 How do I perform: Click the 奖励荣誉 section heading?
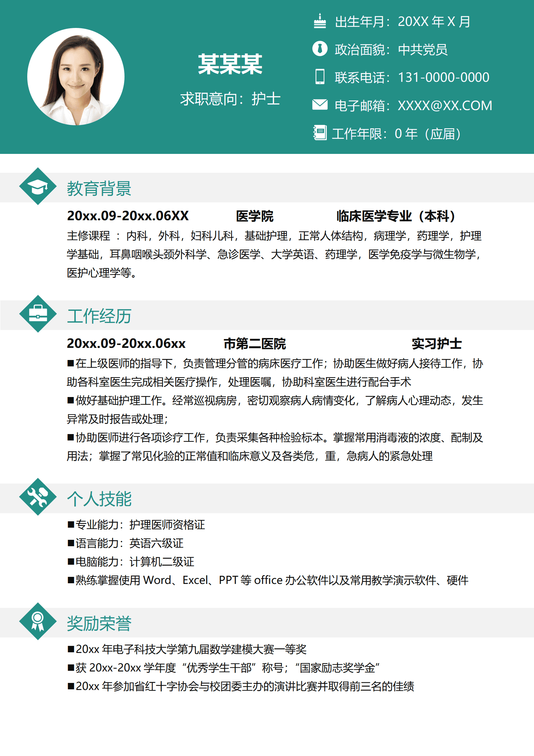click(99, 623)
